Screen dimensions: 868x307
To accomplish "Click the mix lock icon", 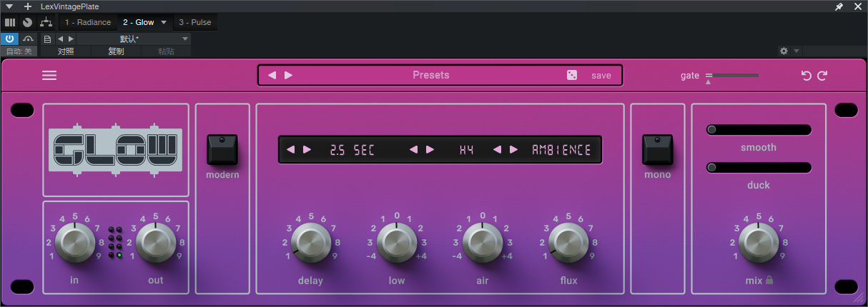I will tap(769, 281).
